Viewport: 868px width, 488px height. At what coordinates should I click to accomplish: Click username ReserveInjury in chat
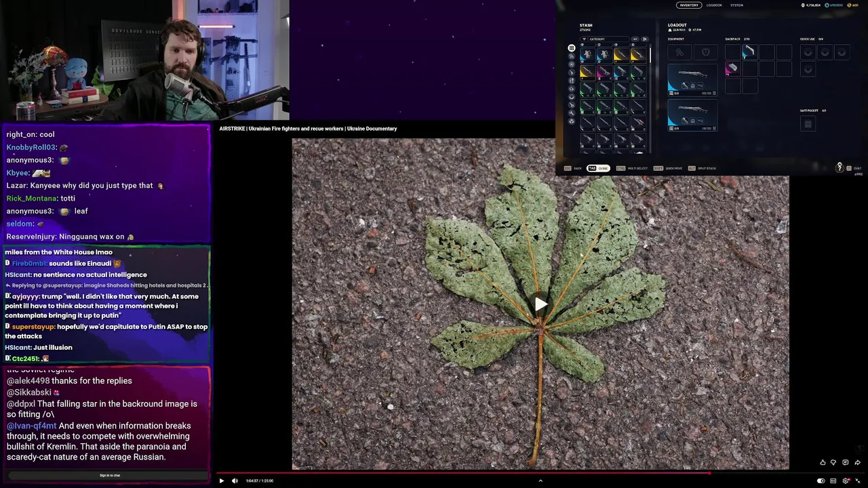coord(31,237)
